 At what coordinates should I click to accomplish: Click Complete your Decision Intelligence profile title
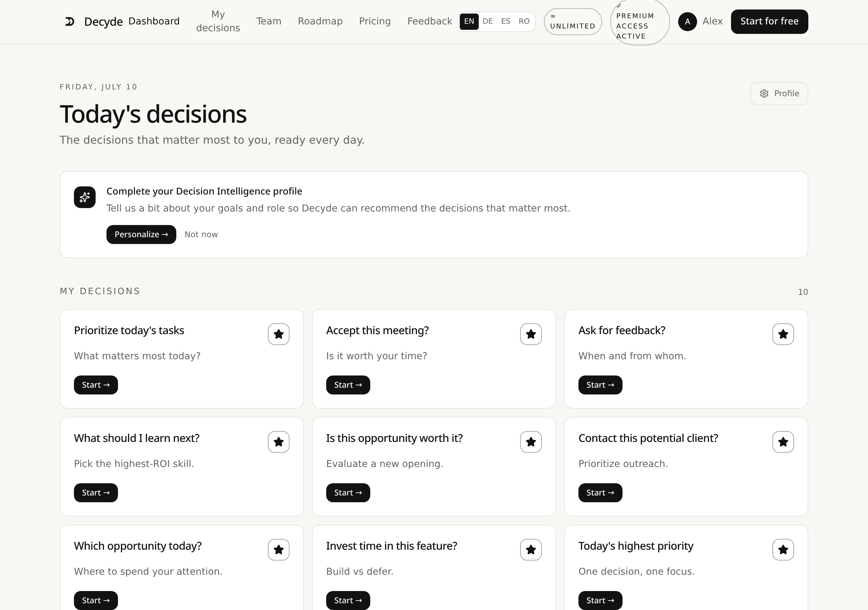(204, 191)
